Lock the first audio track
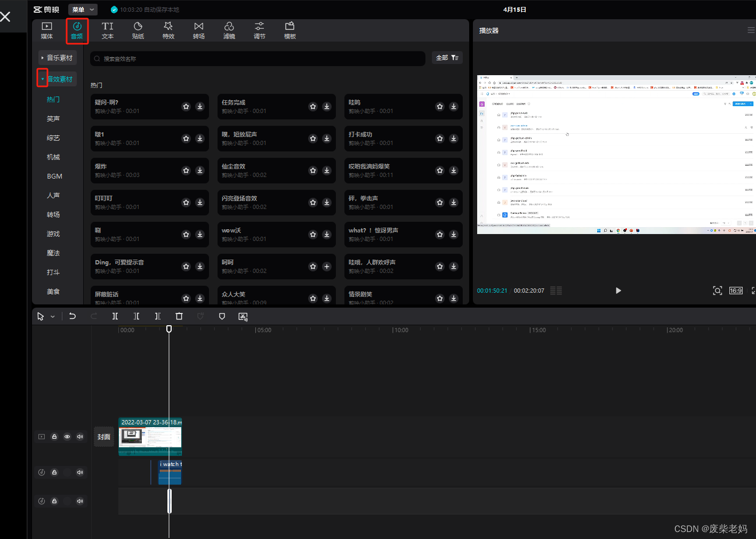This screenshot has width=756, height=539. coord(54,472)
